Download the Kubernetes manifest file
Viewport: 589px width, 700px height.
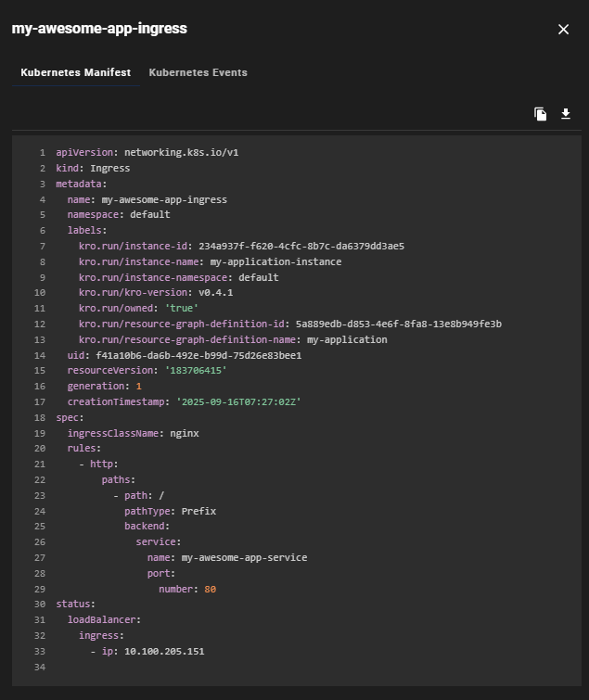pos(566,114)
